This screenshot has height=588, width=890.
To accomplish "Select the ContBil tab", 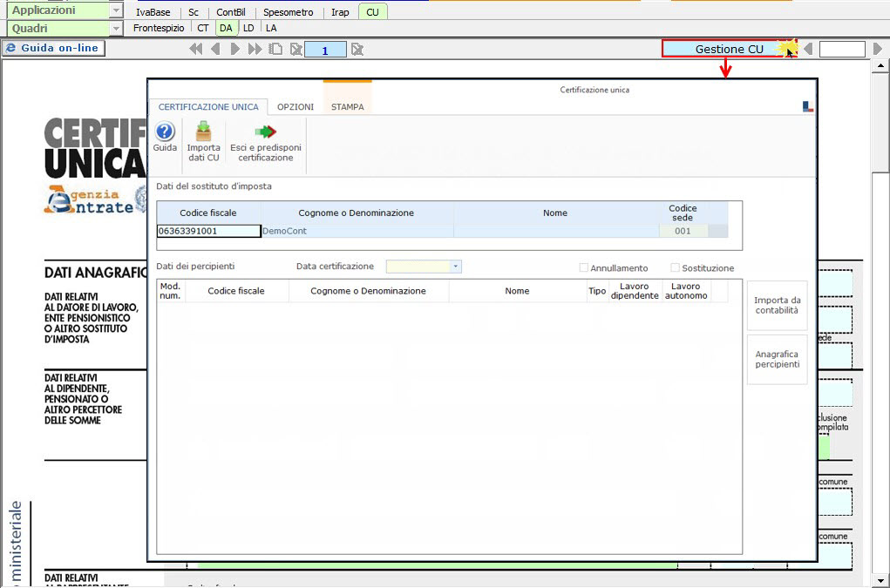I will click(x=230, y=12).
